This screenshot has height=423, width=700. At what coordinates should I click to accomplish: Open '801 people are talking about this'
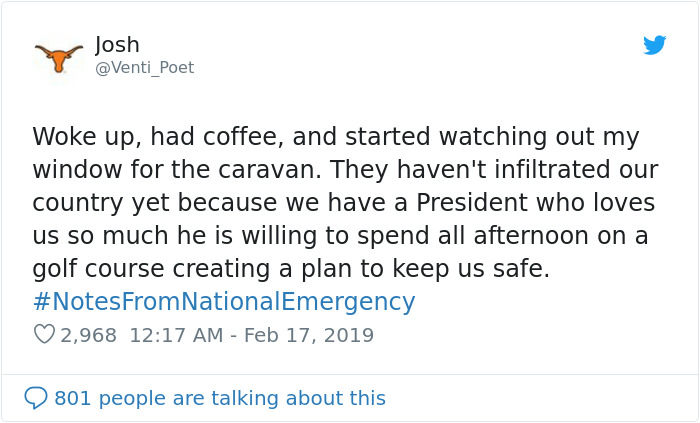click(219, 398)
